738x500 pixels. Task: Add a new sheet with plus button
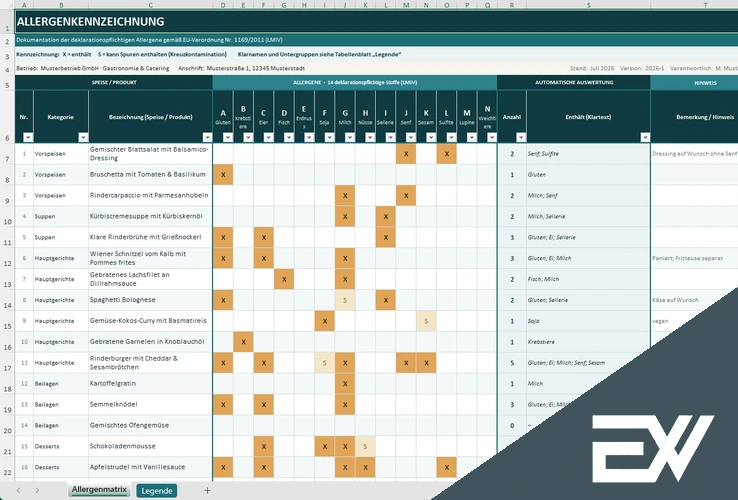coord(207,491)
